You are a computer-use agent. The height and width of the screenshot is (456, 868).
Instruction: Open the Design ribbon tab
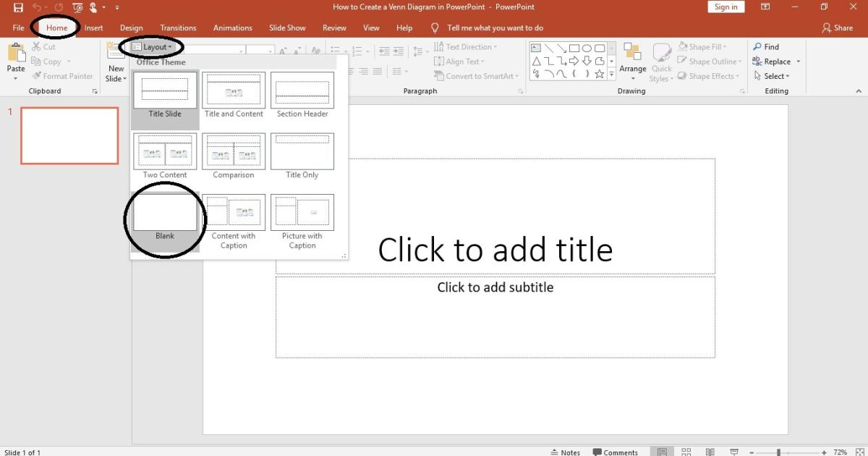pyautogui.click(x=131, y=28)
